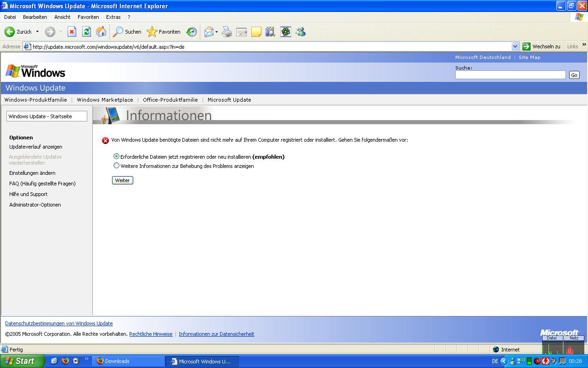Click the Wechseln zu go button
Viewport: 588px width, 368px height.
pos(542,46)
